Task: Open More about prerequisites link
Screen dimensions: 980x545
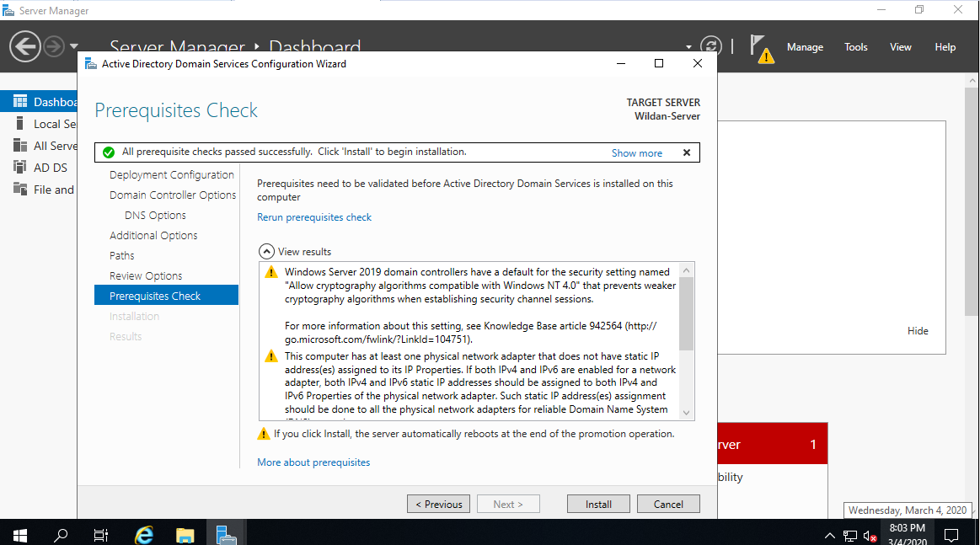Action: tap(313, 462)
